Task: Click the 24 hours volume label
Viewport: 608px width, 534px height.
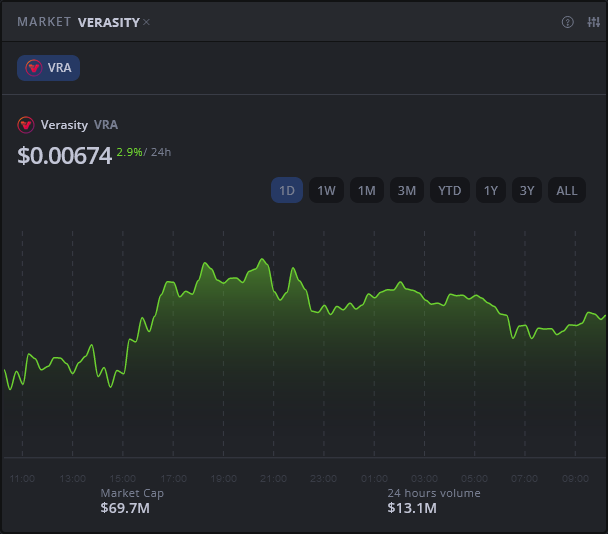Action: click(x=434, y=493)
